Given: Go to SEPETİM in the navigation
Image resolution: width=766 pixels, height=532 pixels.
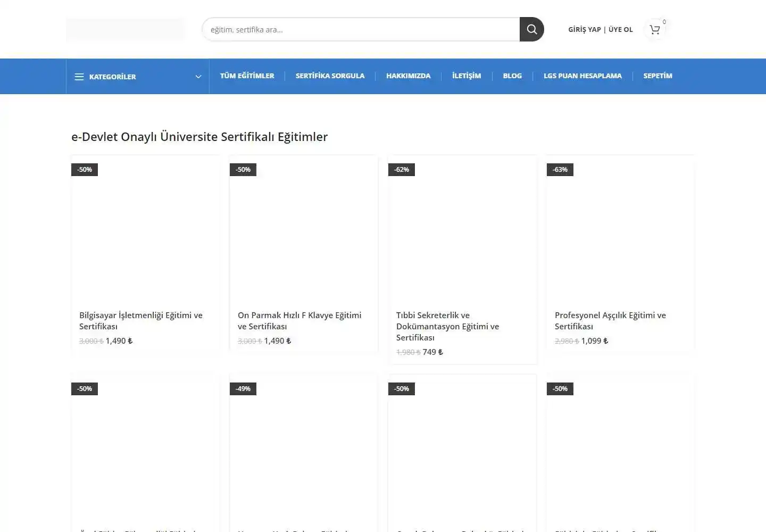Looking at the screenshot, I should click(x=658, y=76).
